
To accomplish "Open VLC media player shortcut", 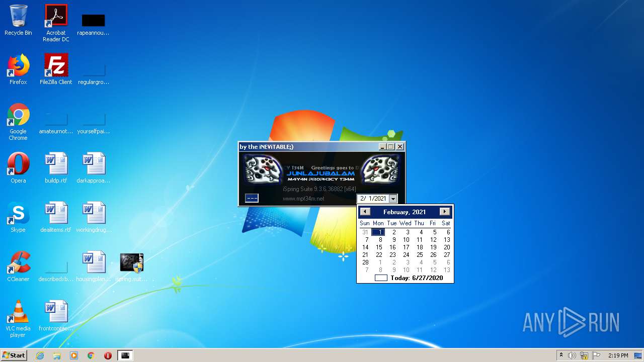I will (18, 319).
